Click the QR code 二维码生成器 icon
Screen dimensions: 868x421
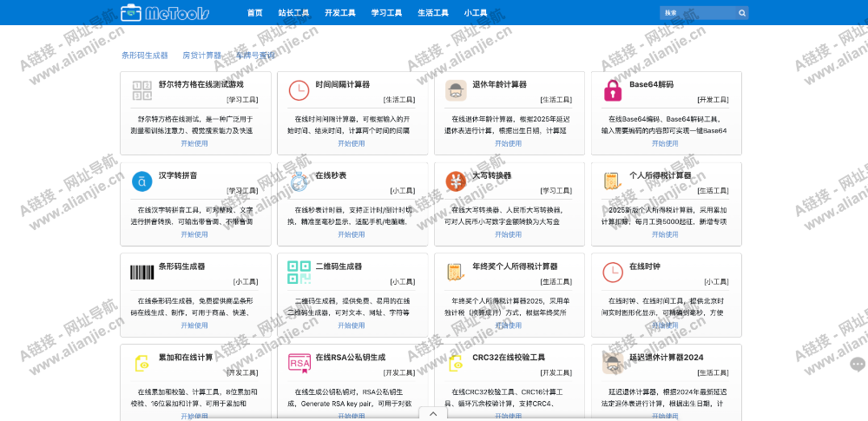point(299,273)
